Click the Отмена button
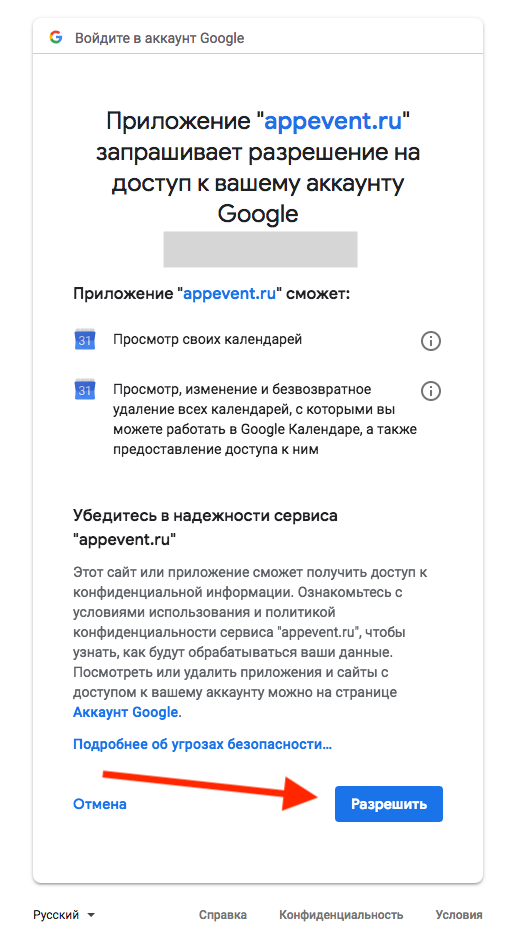The width and height of the screenshot is (516, 948). [x=100, y=804]
